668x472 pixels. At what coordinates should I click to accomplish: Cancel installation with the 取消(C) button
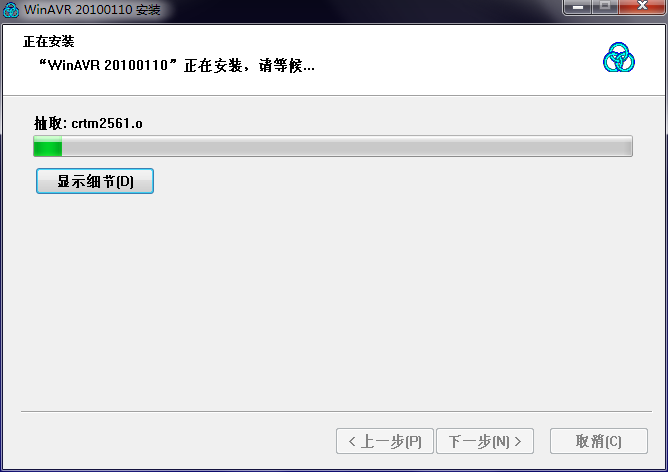point(599,441)
